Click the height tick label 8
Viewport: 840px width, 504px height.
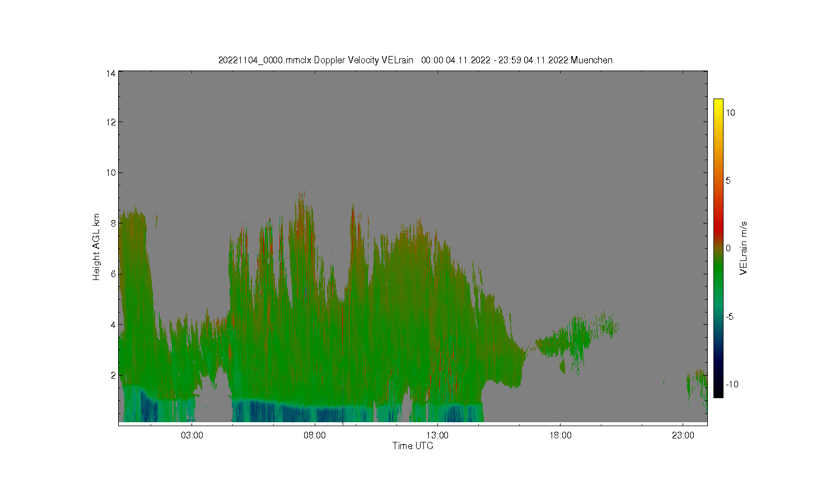coord(113,223)
